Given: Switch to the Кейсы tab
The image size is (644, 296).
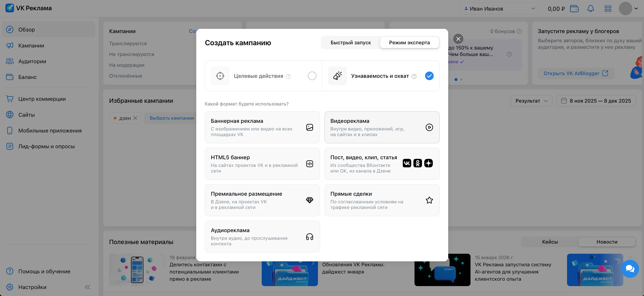Looking at the screenshot, I should pyautogui.click(x=550, y=242).
